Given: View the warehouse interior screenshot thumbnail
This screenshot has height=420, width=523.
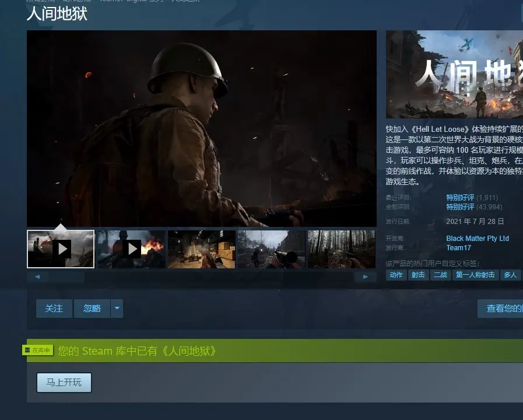Looking at the screenshot, I should click(202, 249).
